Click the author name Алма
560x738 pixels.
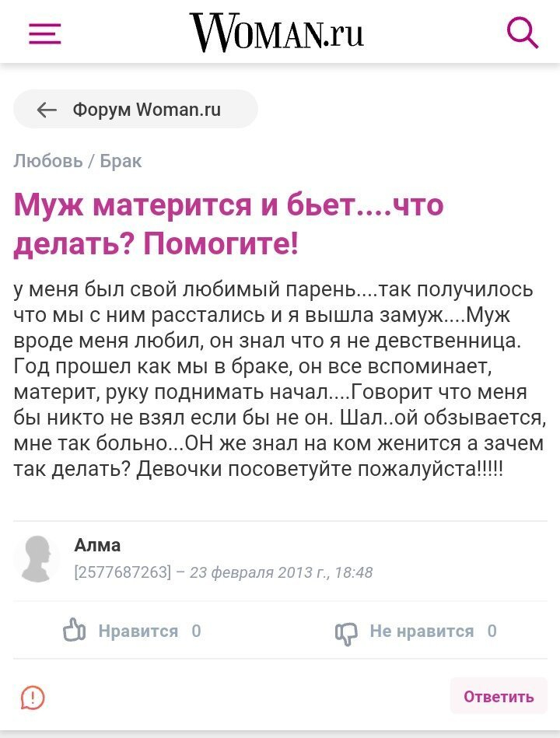pos(97,545)
